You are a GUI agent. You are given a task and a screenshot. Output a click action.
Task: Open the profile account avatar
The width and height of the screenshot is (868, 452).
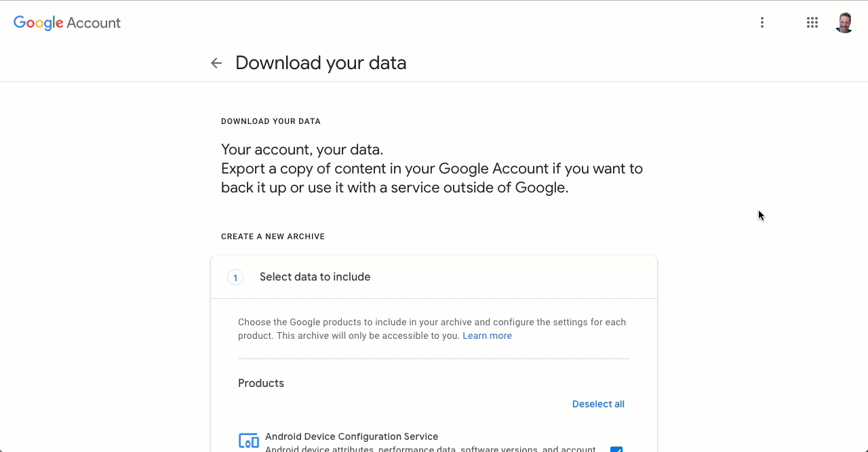coord(844,22)
